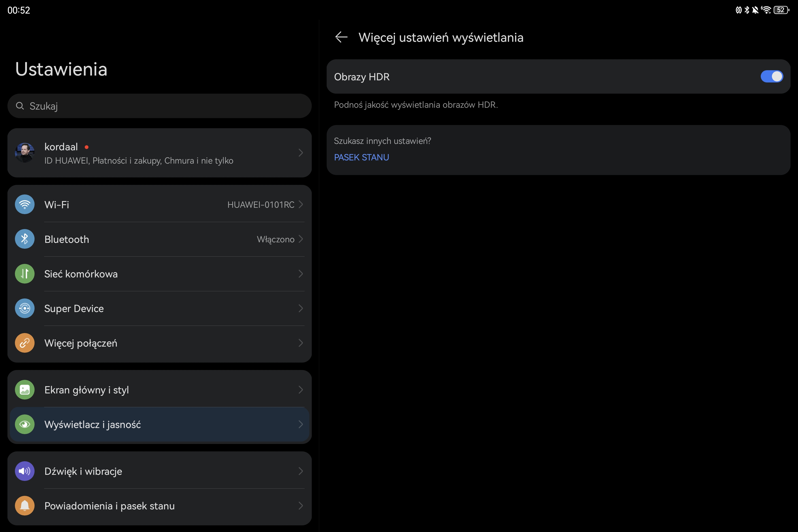Open Ekran główny i styl chevron
Image resolution: width=798 pixels, height=532 pixels.
coord(301,389)
